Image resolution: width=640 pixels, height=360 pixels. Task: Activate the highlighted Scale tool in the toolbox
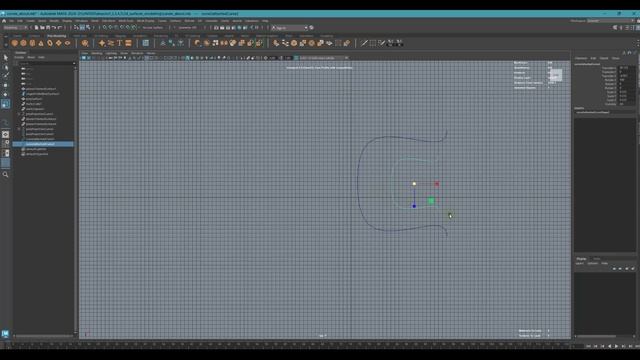point(5,104)
